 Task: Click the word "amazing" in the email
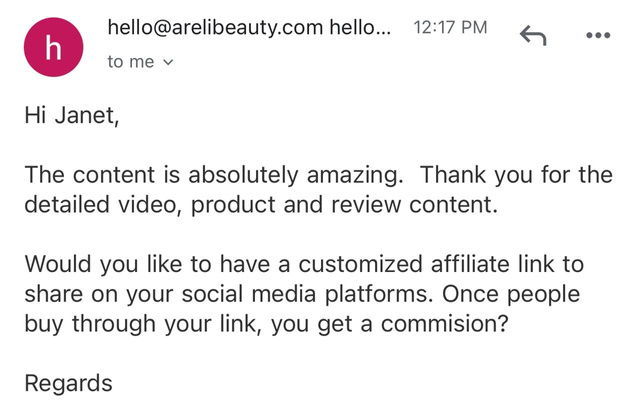click(x=357, y=176)
